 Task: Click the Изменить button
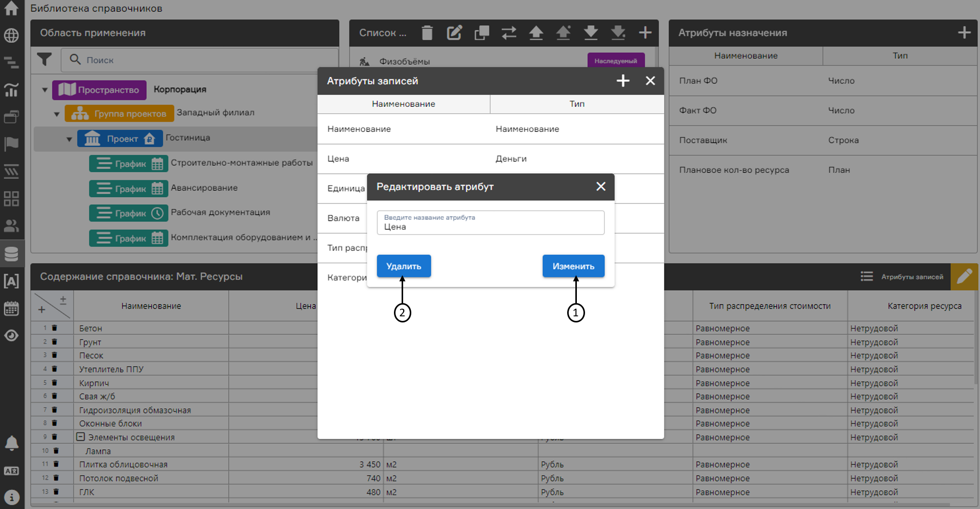point(573,266)
